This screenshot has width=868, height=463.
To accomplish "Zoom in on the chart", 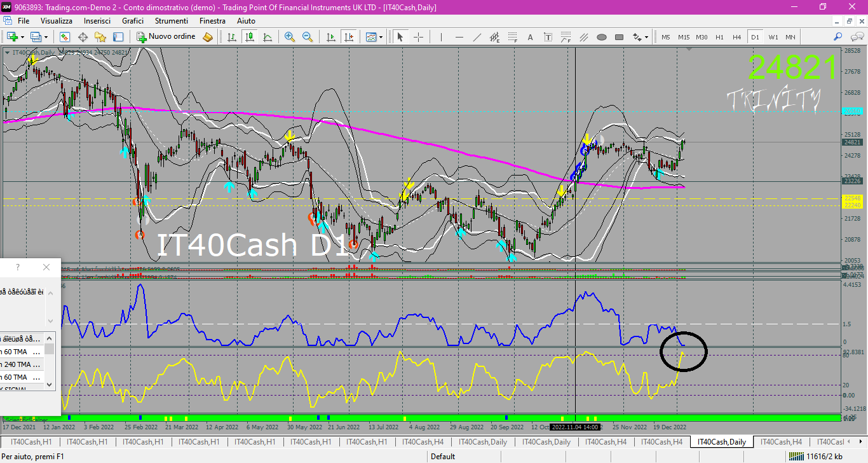I will [290, 37].
